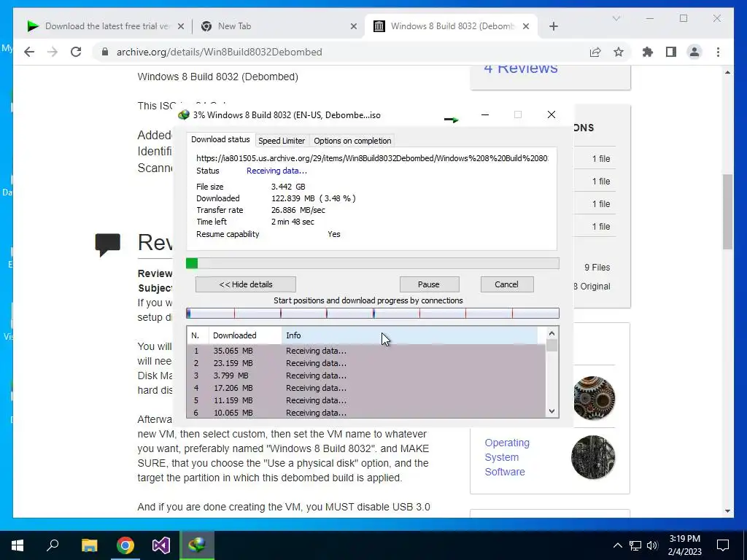Click the Chrome taskbar icon
This screenshot has width=747, height=560.
click(x=125, y=545)
